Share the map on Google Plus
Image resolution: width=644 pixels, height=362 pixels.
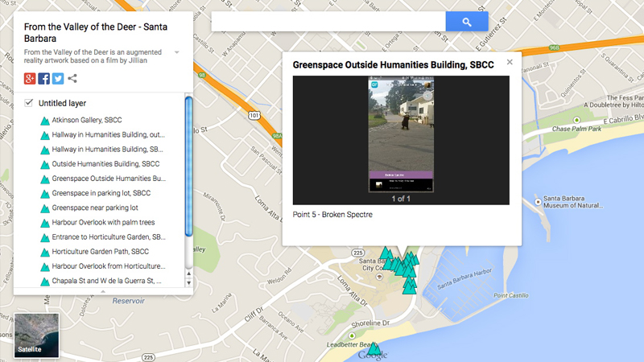[x=30, y=78]
